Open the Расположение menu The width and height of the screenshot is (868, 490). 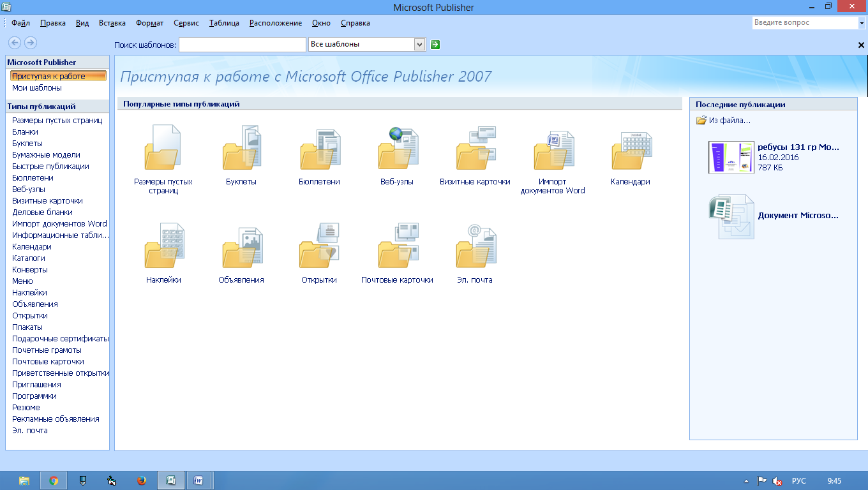click(276, 23)
